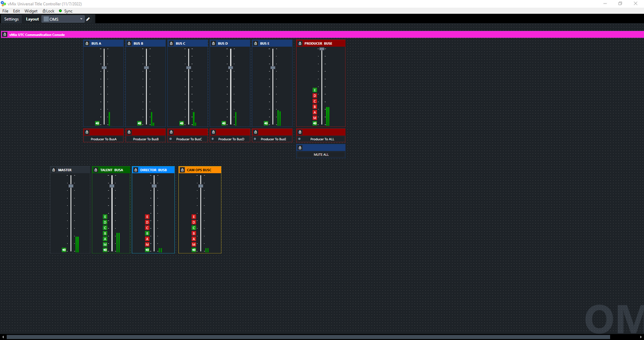The height and width of the screenshot is (340, 644).
Task: Toggle the C button on CAM OPS BUSC
Action: [x=194, y=228]
